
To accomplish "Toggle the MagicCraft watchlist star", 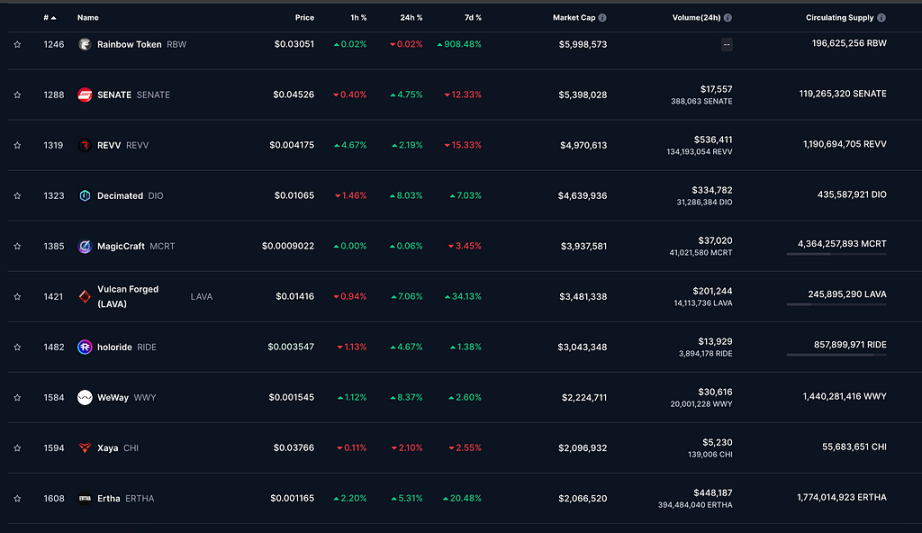I will pyautogui.click(x=17, y=246).
